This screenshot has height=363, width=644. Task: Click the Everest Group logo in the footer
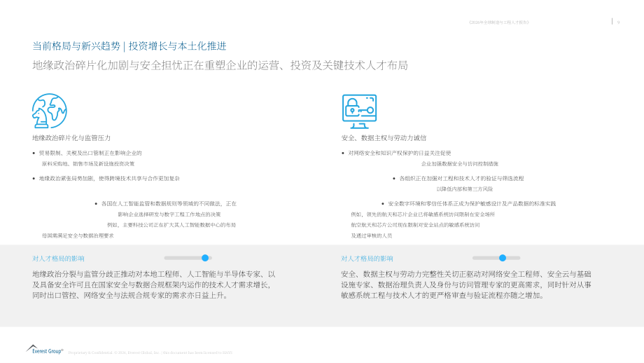tap(45, 350)
